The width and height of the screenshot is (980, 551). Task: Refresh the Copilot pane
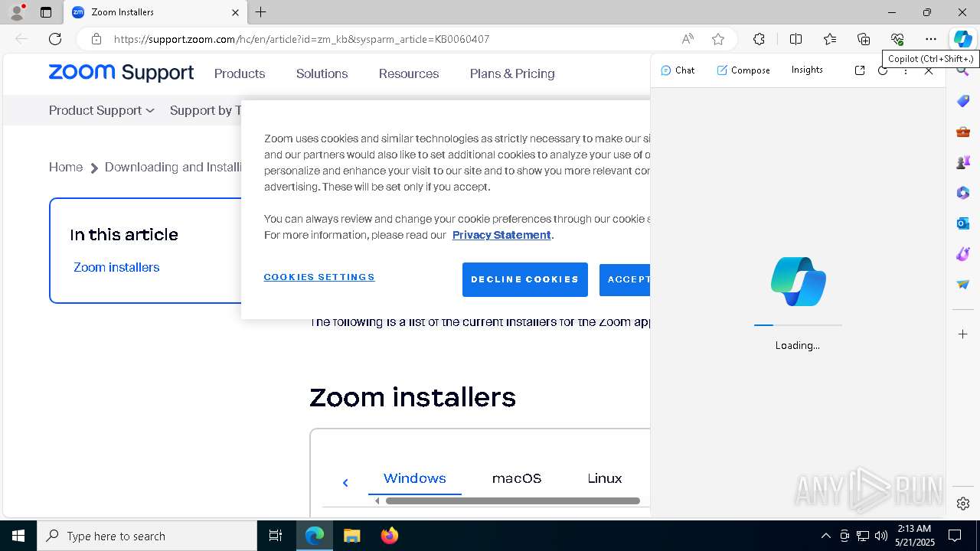click(883, 70)
